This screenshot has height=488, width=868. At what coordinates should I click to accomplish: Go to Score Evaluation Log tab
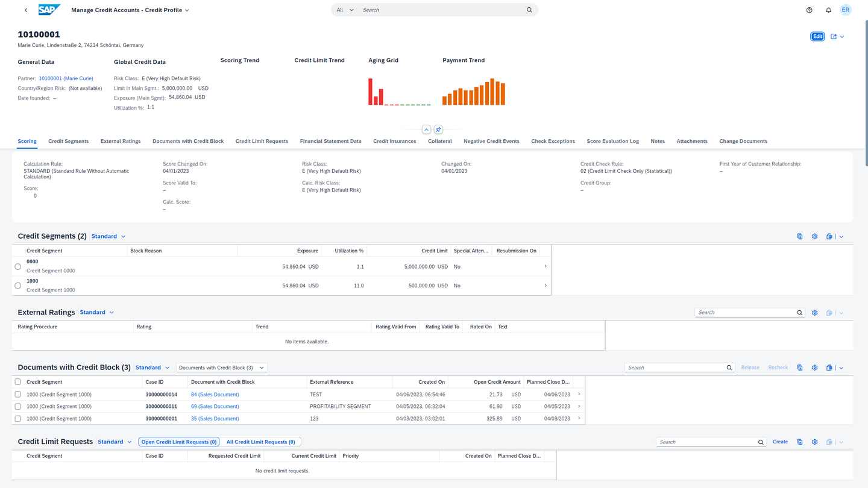pos(612,141)
